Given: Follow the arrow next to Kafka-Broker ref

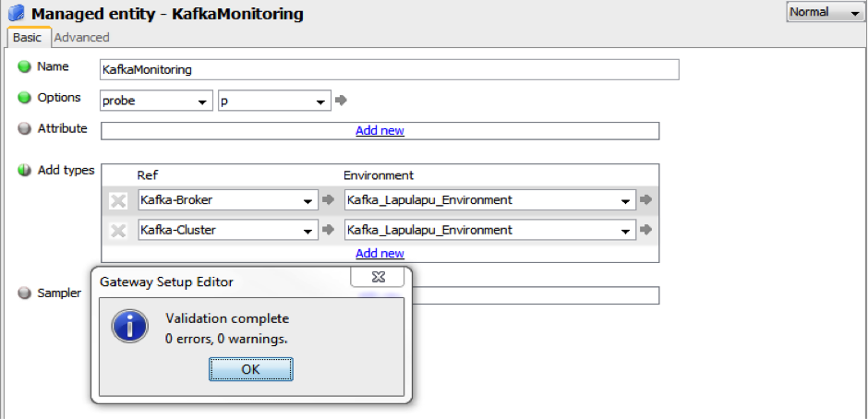Looking at the screenshot, I should [x=328, y=200].
